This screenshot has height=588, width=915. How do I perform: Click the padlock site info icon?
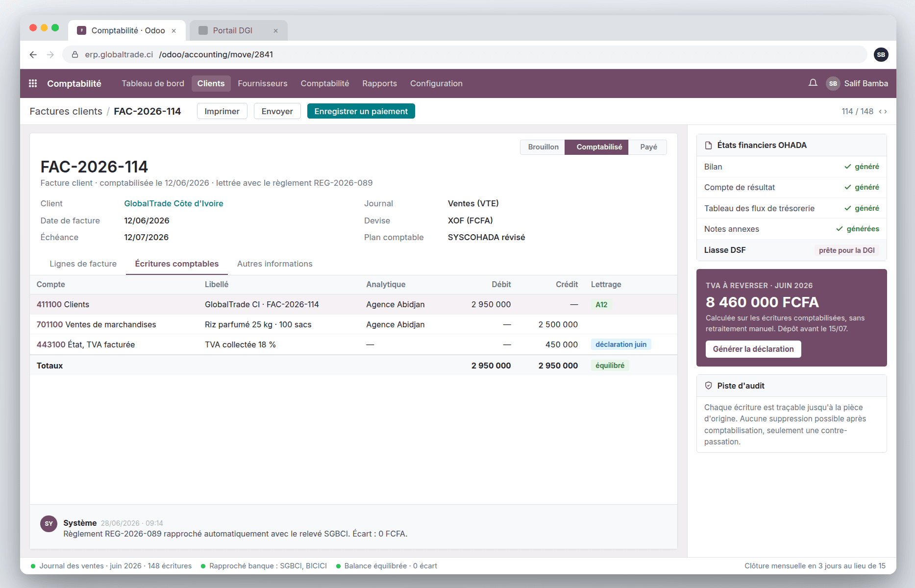[75, 54]
